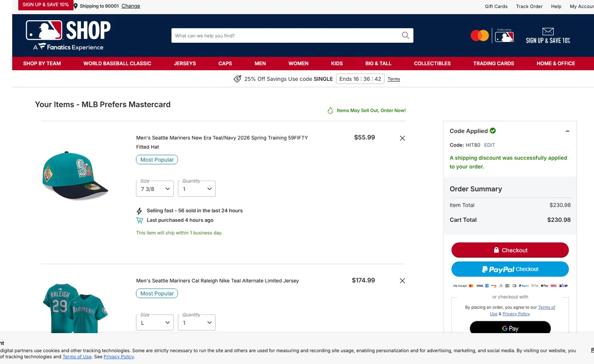Click the MLB Shop logo
This screenshot has height=364, width=594.
tap(68, 35)
